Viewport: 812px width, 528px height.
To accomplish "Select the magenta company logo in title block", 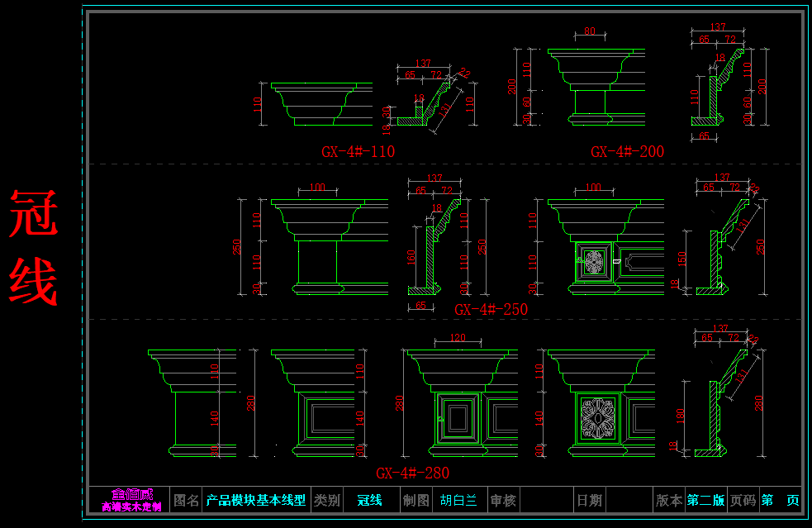I will [131, 500].
